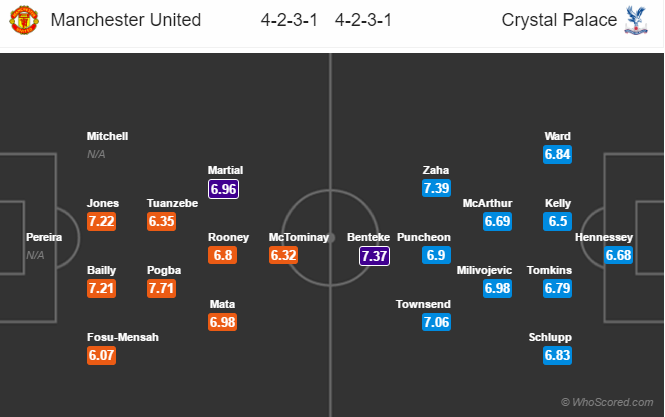Open the Manchester United team name
665x417 pixels.
coord(125,20)
